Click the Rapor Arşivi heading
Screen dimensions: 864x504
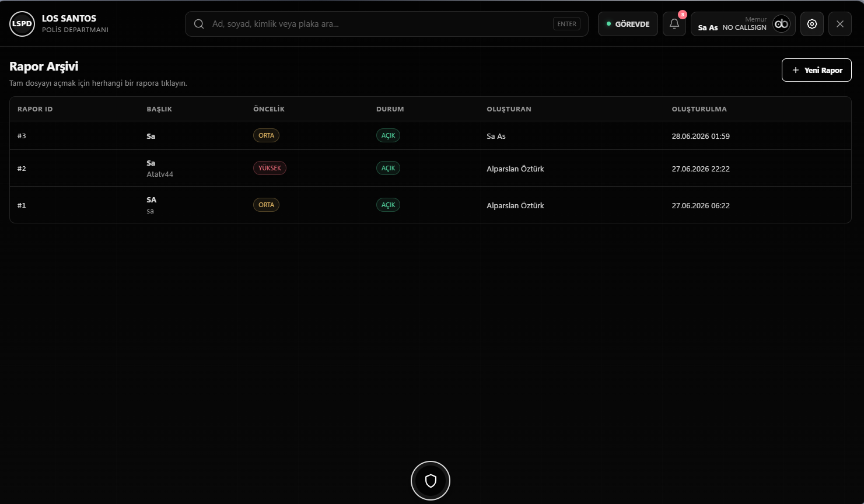tap(44, 66)
